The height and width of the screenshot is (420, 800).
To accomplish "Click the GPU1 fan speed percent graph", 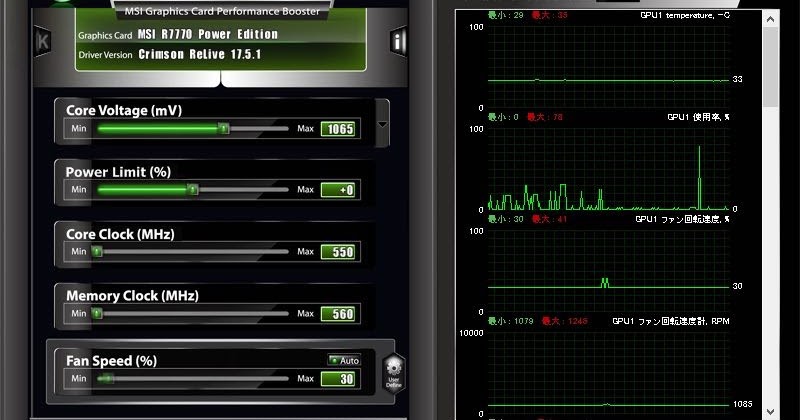I will (608, 271).
